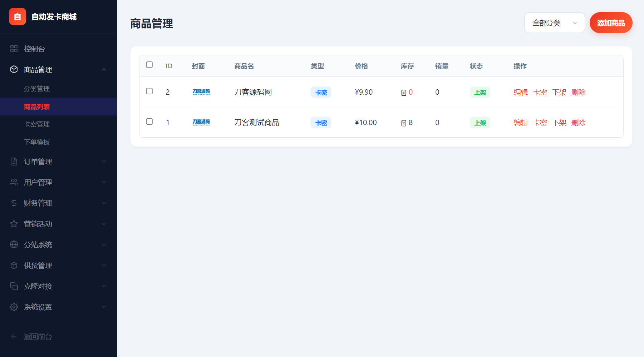Click the cover thumbnail of 刀客源码网

(x=201, y=92)
